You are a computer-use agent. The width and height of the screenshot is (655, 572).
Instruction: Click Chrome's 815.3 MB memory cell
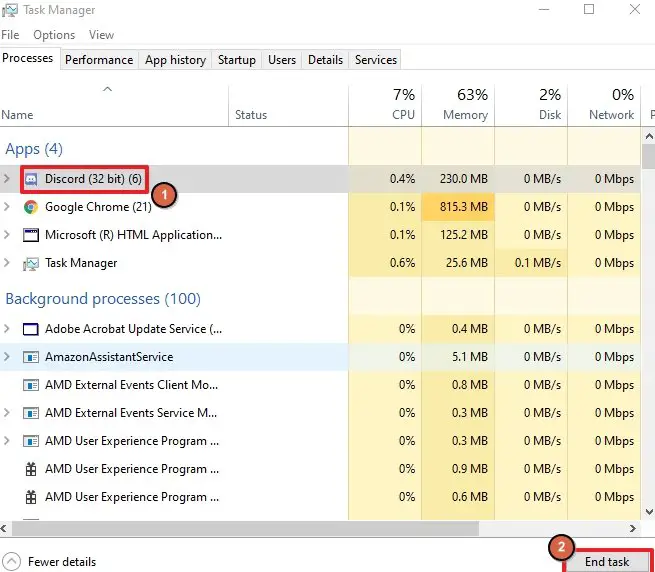tap(458, 207)
